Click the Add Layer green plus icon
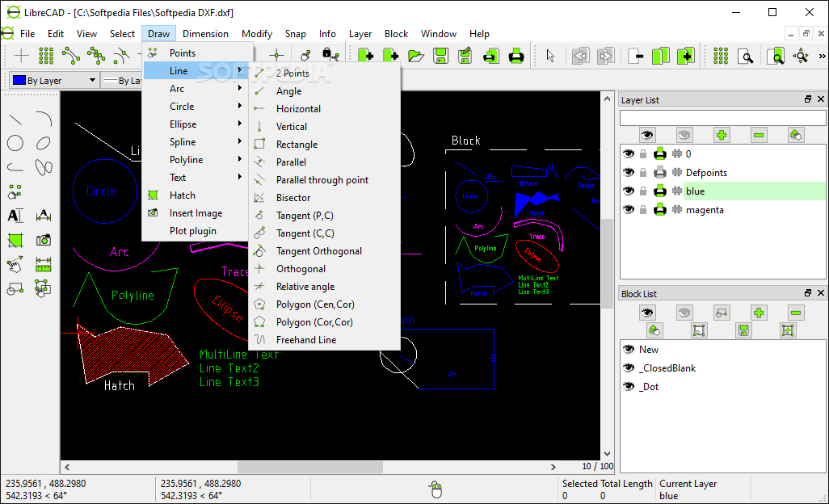 [722, 135]
